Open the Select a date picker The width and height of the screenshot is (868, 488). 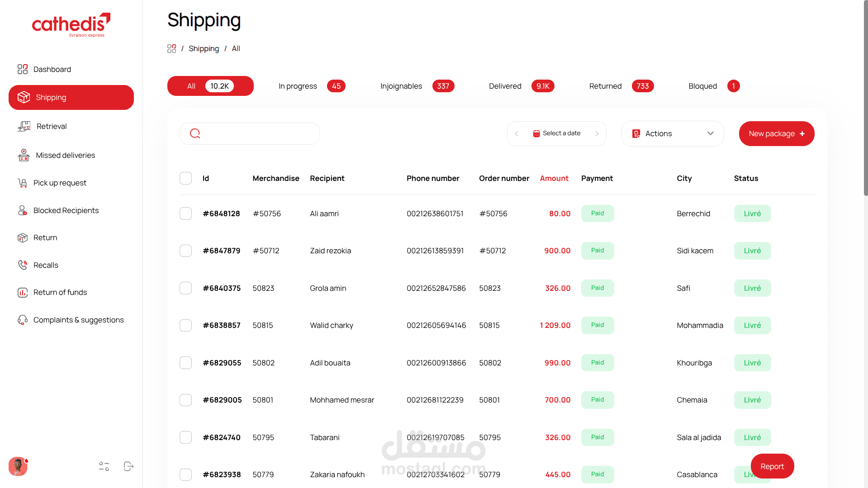point(556,133)
